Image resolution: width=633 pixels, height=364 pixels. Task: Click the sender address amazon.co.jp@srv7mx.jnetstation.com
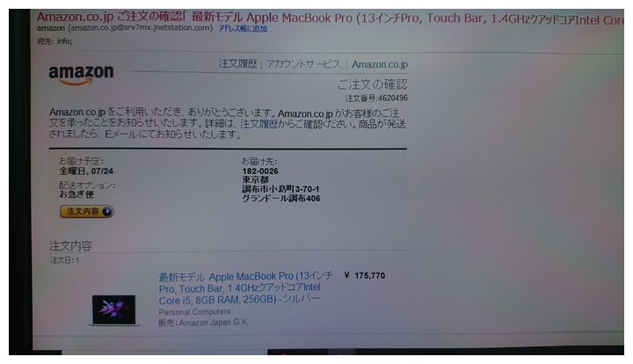click(x=140, y=28)
